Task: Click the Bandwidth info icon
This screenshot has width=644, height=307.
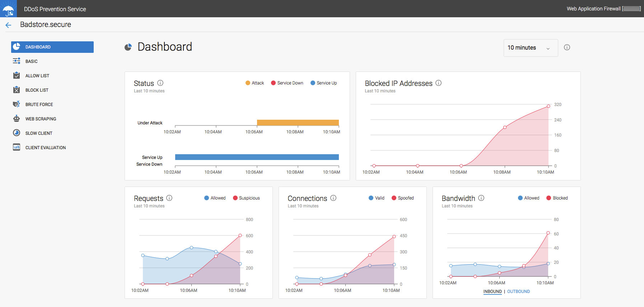Action: point(481,198)
